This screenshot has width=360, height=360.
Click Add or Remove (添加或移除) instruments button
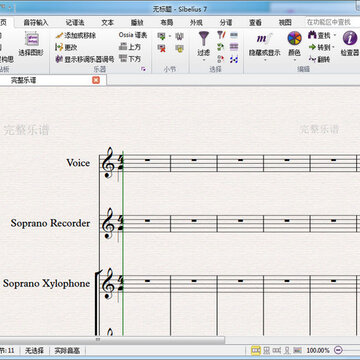76,35
